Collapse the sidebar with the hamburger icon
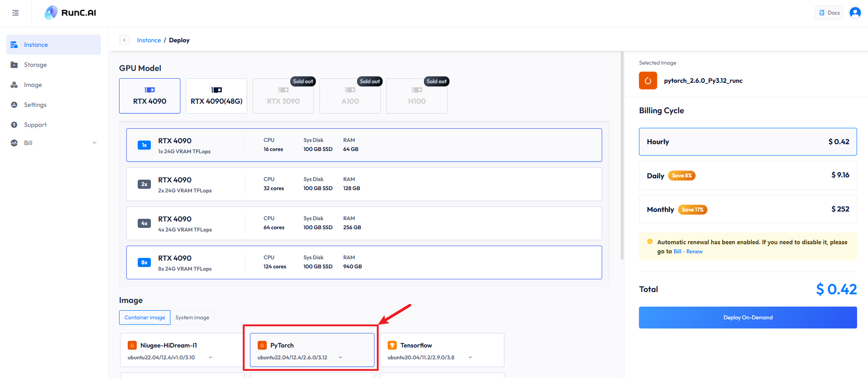This screenshot has width=868, height=378. [15, 13]
